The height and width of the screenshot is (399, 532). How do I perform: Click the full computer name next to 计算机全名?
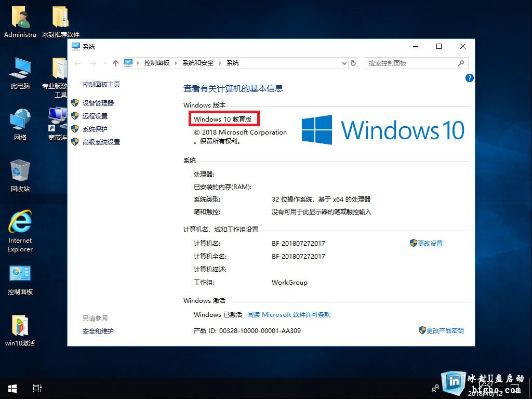point(298,256)
